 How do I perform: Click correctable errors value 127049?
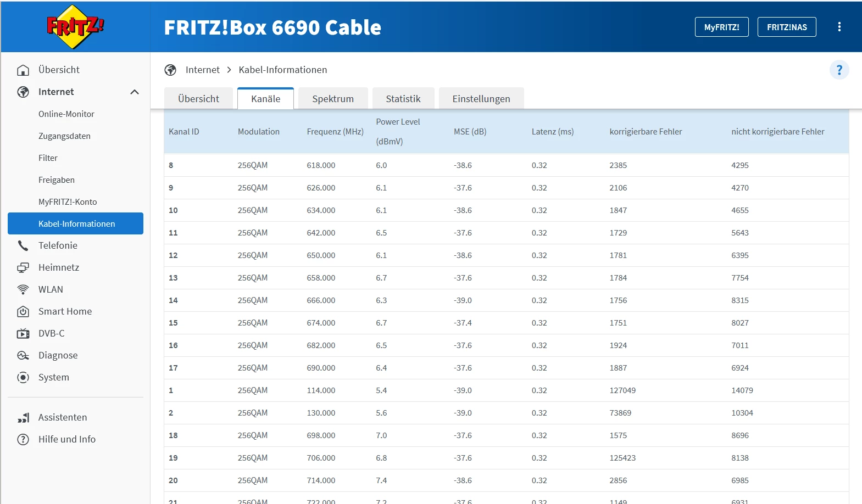click(622, 390)
